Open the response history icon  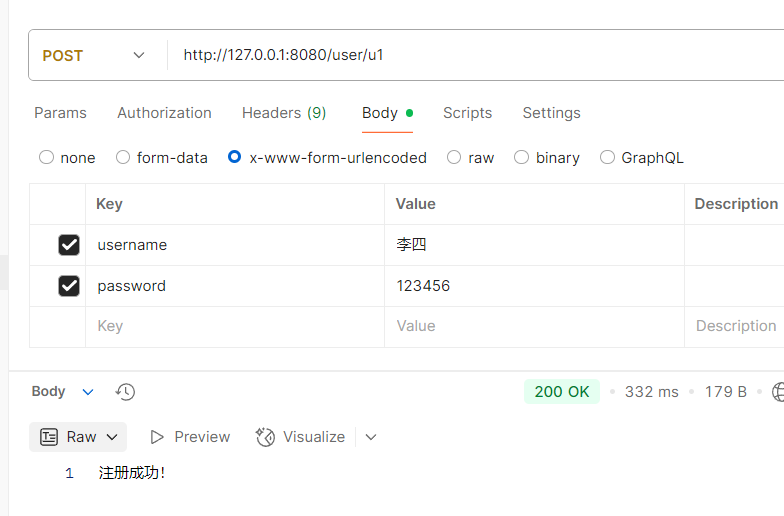click(125, 392)
